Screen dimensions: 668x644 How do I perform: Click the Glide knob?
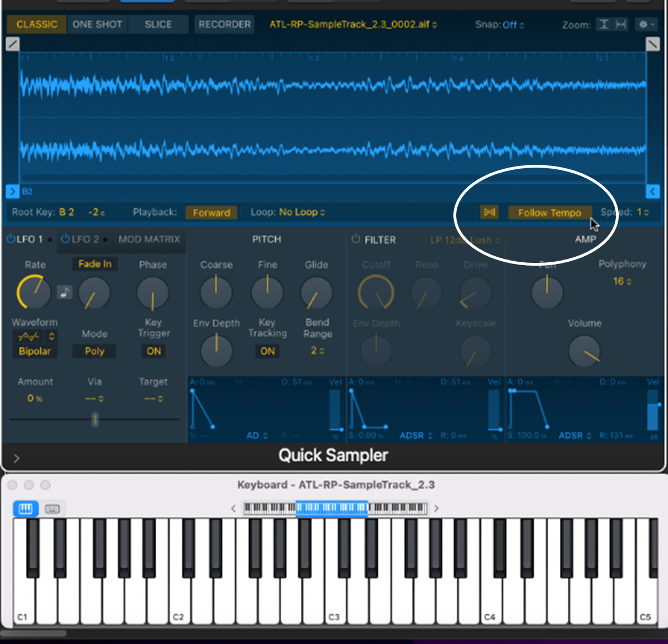pos(317,293)
